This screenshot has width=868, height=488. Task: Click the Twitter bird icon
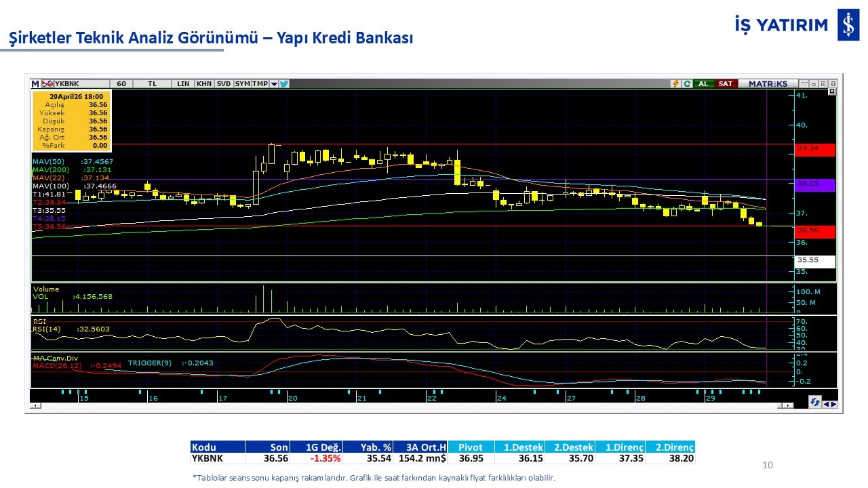click(284, 84)
